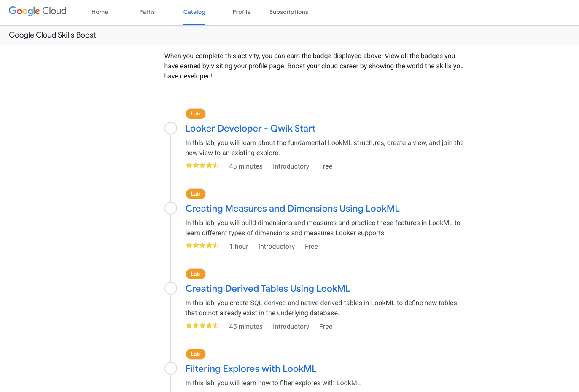Click '45 minutes' under Creating Derived Tables

(x=246, y=327)
